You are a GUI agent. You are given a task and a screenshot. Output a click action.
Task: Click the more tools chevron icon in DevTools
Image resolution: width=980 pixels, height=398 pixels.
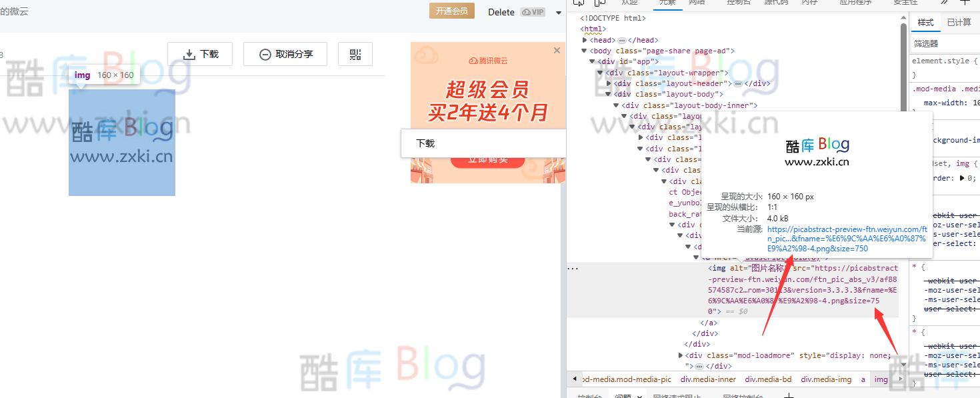click(943, 3)
